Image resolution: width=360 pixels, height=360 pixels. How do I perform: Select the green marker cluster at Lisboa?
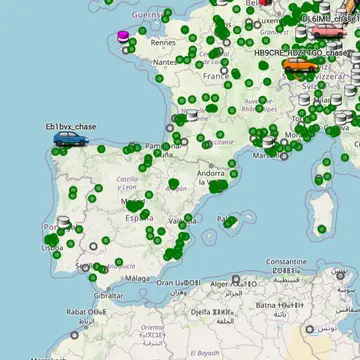(x=52, y=240)
